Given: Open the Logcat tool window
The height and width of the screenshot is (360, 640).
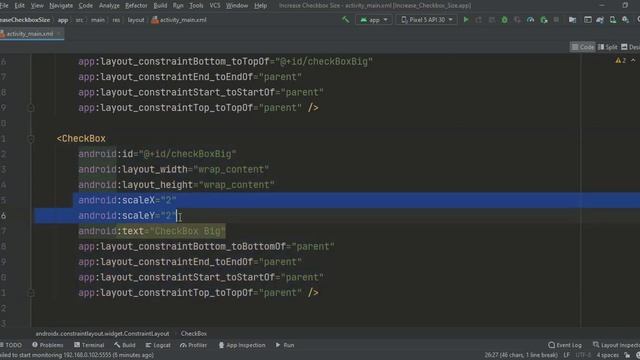Looking at the screenshot, I should click(x=158, y=345).
